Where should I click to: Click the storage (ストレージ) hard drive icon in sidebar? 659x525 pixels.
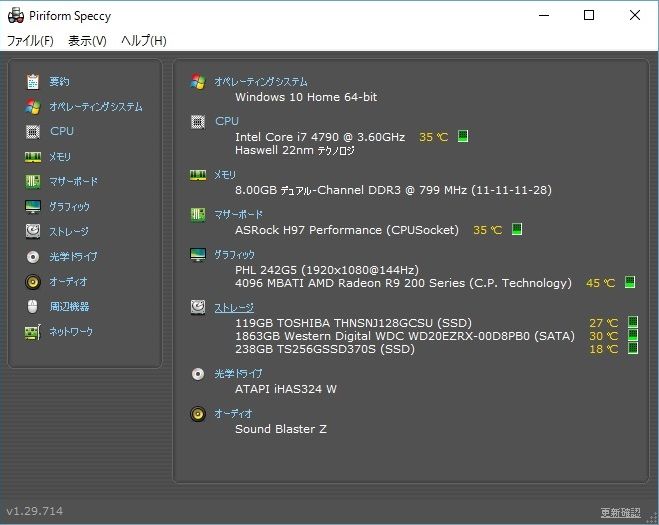[33, 231]
